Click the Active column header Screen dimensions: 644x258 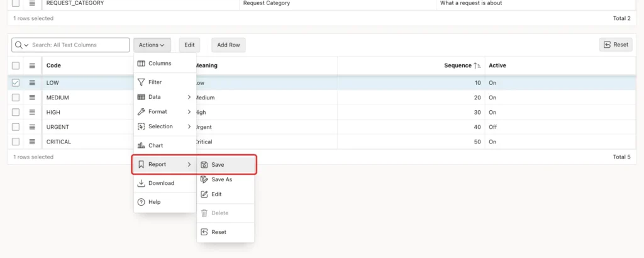click(497, 65)
